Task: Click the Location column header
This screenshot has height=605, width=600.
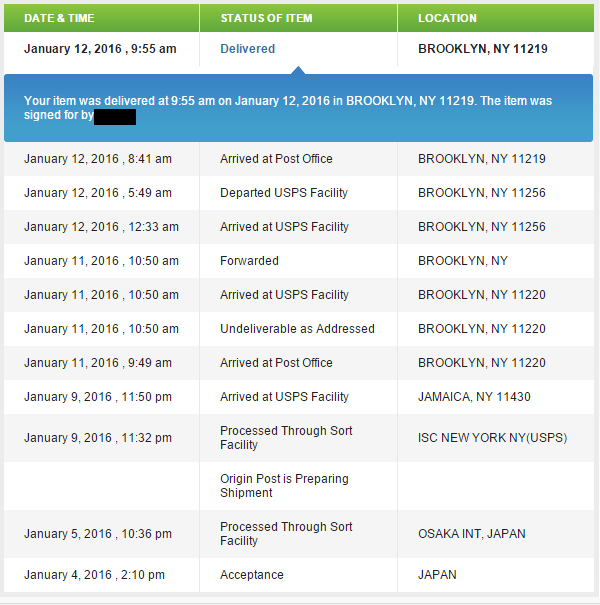Action: (x=447, y=18)
